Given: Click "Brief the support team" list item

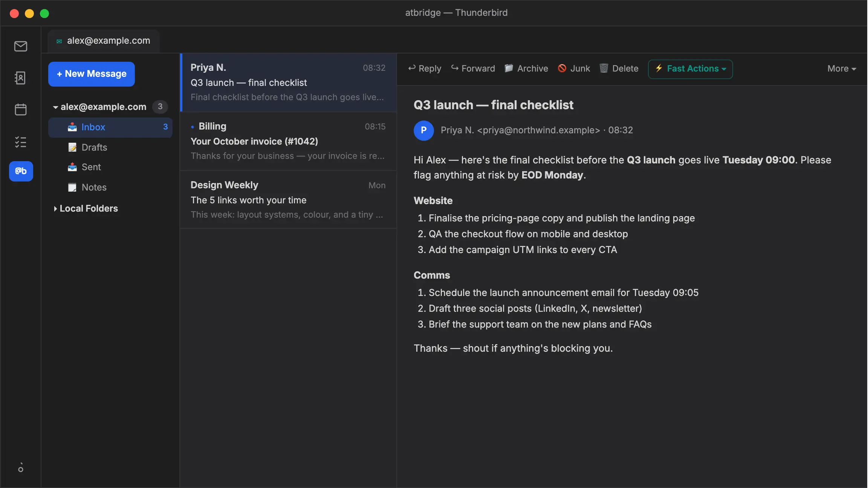Looking at the screenshot, I should (540, 324).
